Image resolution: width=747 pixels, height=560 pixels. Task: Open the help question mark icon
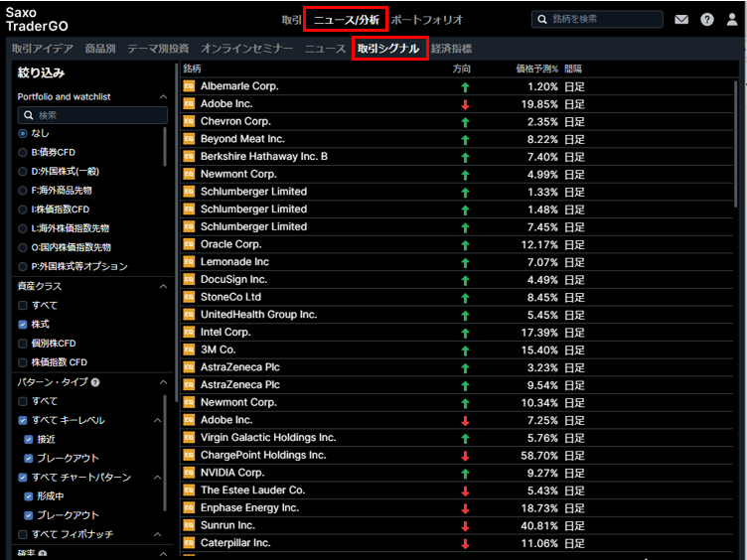pos(707,20)
